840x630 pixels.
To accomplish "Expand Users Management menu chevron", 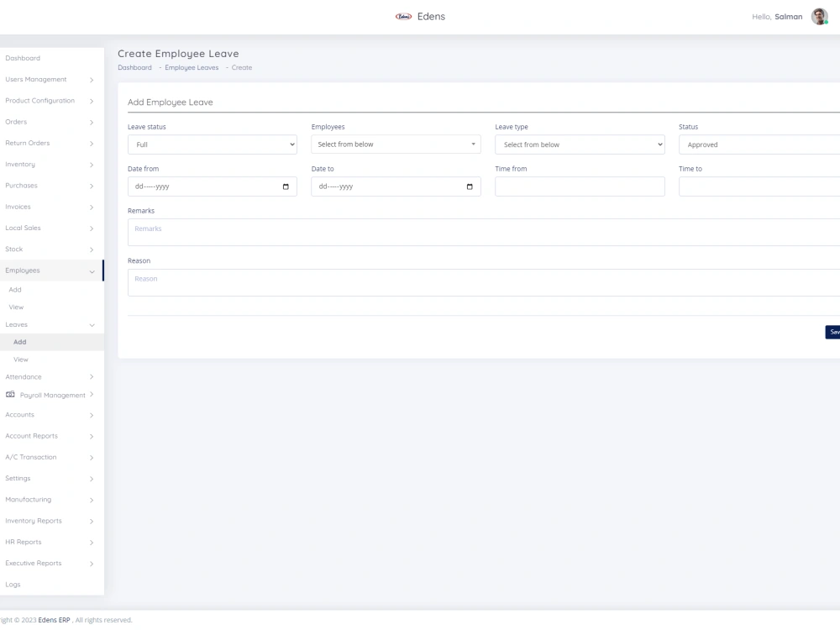I will (x=92, y=80).
